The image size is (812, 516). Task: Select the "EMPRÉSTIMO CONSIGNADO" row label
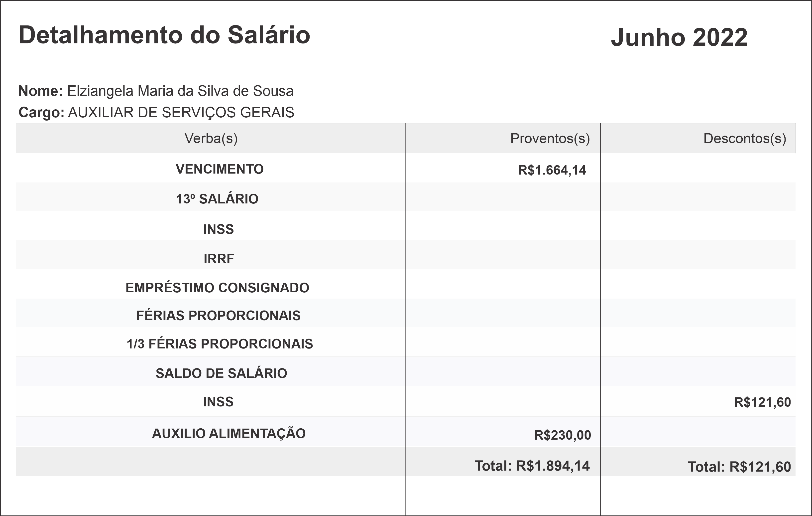217,288
